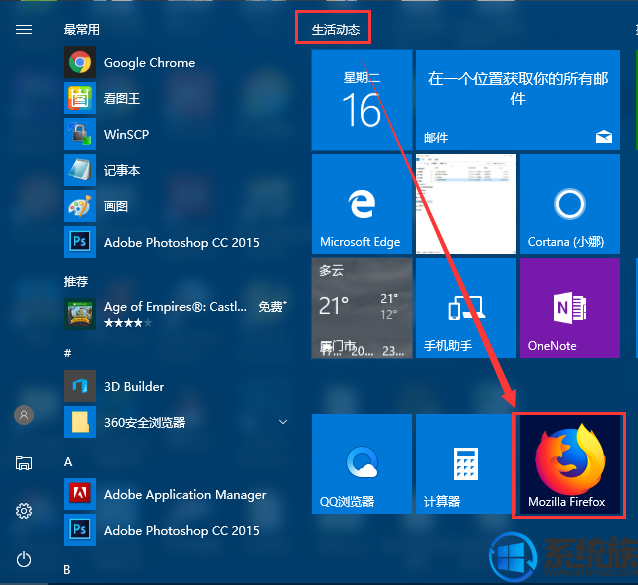This screenshot has height=585, width=638.
Task: Expand the 360安全浏览器 folder chevron
Action: (283, 422)
